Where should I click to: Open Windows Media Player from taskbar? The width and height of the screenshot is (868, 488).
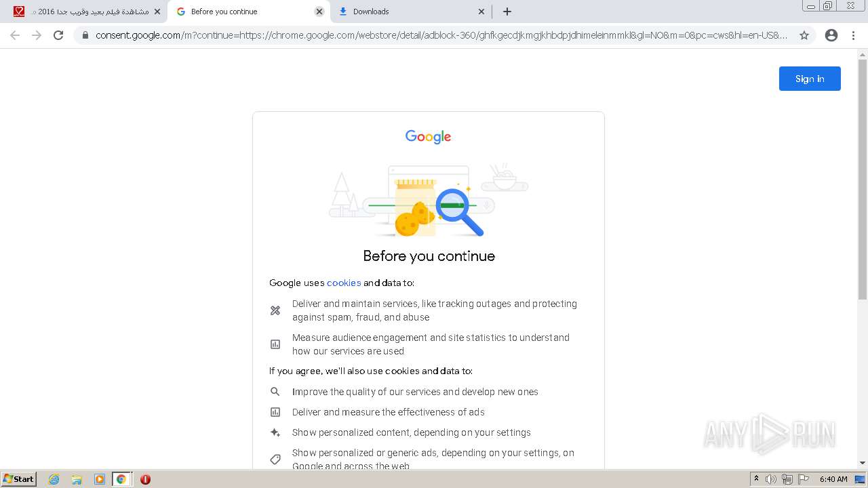pos(99,479)
